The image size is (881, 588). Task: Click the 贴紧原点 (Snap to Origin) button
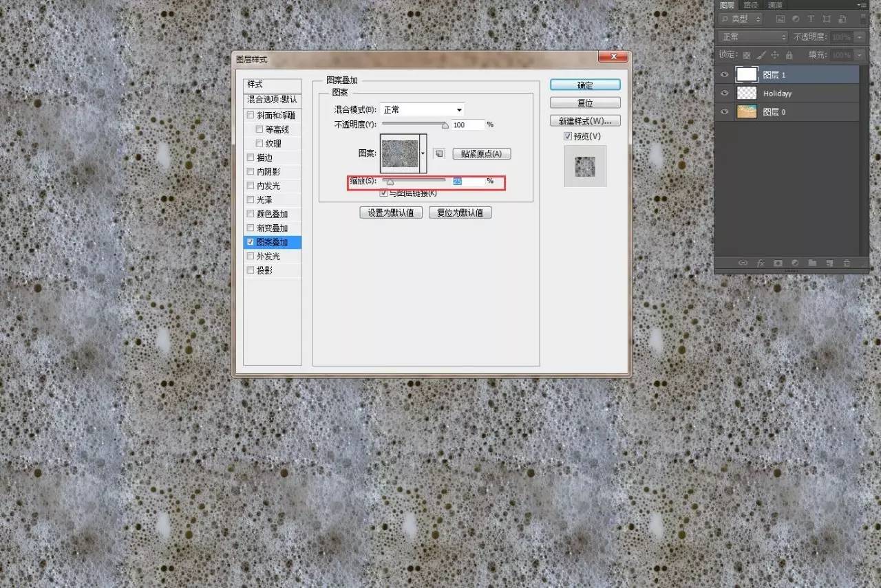point(481,154)
